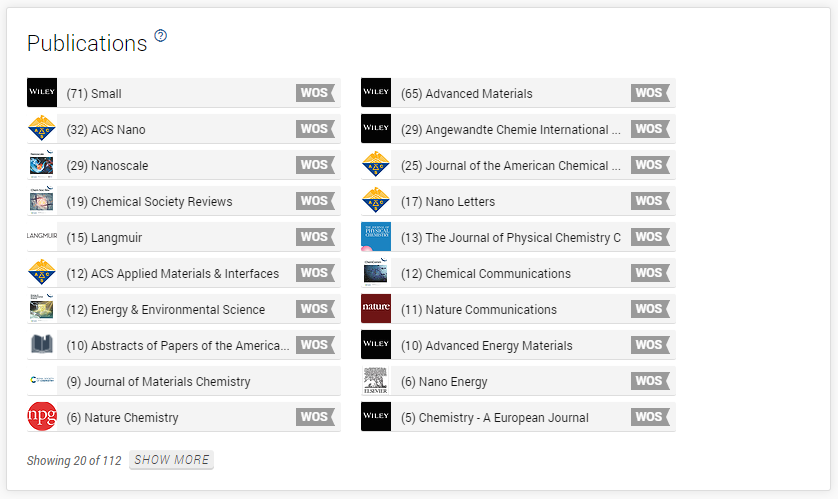Viewport: 838px width, 499px height.
Task: Click the WOS badge for Chemistry - A European Journal
Action: [650, 417]
